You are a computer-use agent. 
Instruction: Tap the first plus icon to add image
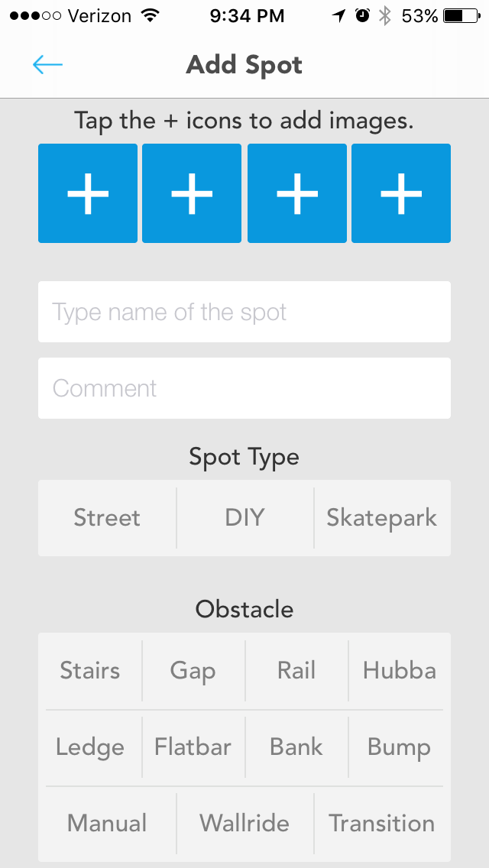[x=88, y=193]
